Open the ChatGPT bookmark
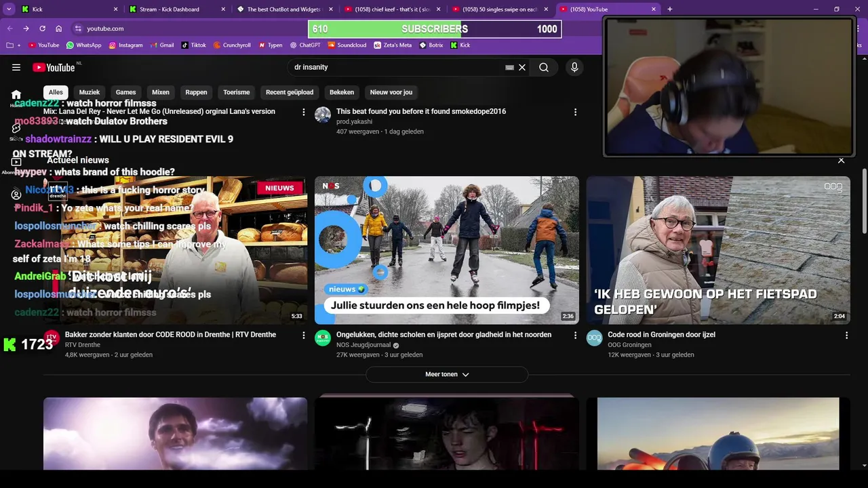This screenshot has width=868, height=488. 304,45
